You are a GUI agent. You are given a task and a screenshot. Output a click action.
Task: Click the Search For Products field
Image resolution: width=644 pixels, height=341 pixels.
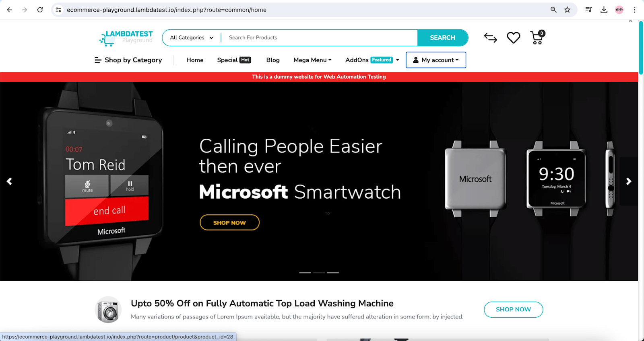click(320, 38)
